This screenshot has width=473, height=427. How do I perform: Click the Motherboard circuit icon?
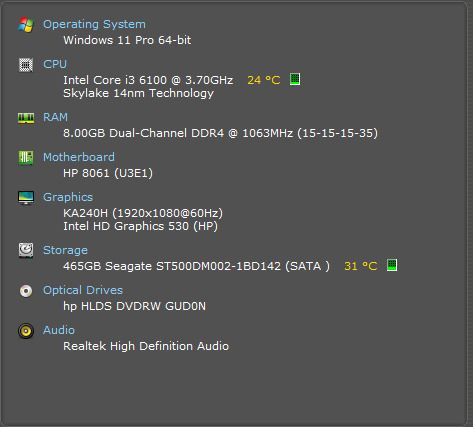coord(26,158)
